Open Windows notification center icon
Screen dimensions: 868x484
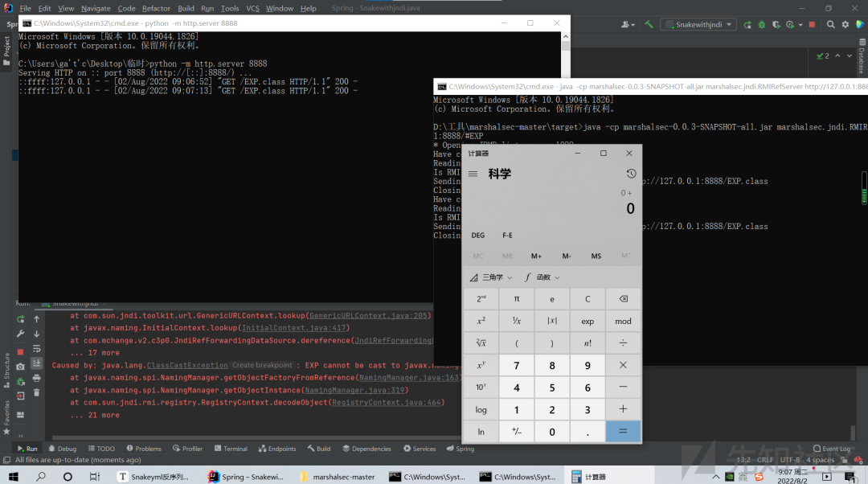pyautogui.click(x=850, y=476)
